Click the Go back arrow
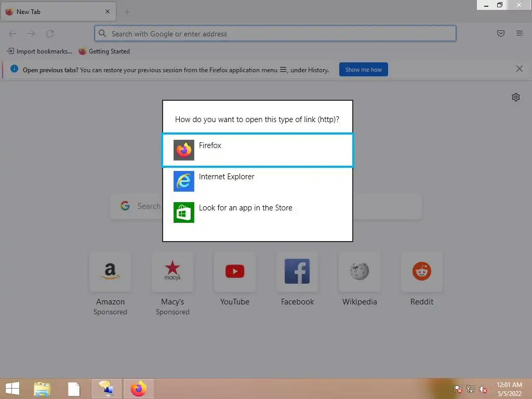This screenshot has height=399, width=532. [12, 34]
